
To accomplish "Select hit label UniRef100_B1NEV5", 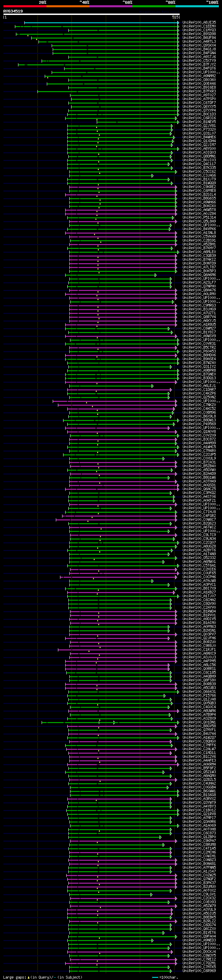I will point(199,122).
